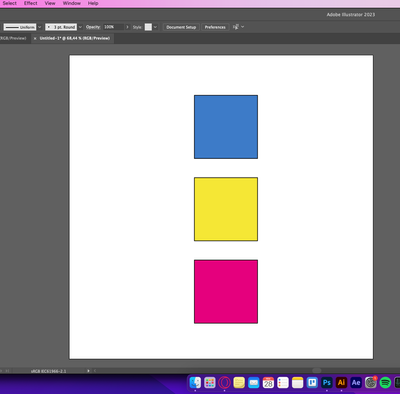Open the Window menu
Screen dimensions: 400x394
[x=72, y=3]
